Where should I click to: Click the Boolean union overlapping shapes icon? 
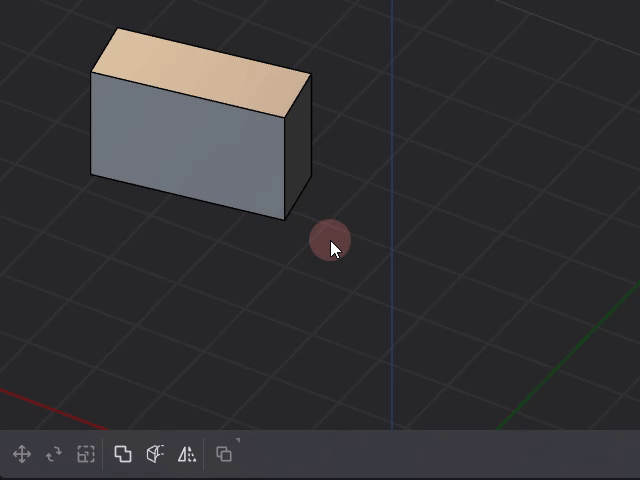[x=123, y=454]
